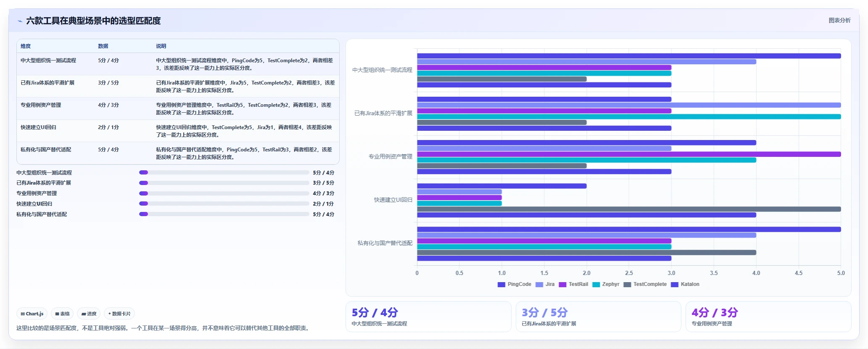Click the Jira bar for 已有Jira体系的平滑扩展
This screenshot has height=349, width=868.
point(629,105)
